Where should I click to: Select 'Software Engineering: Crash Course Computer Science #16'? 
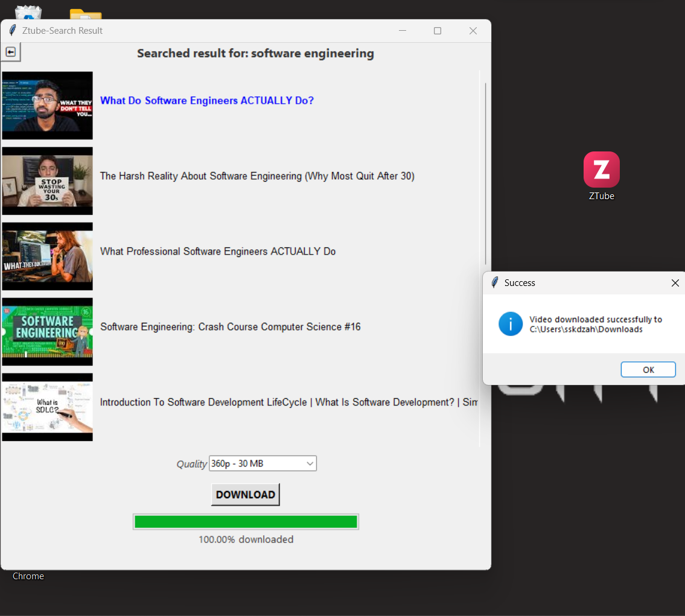coord(230,327)
